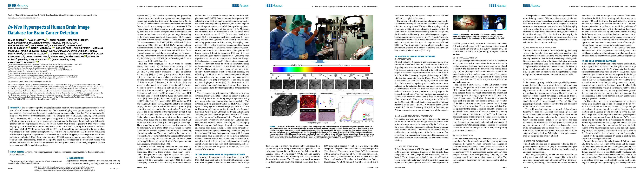Click the ORCID icon after Samuel Ortega
The image size is (644, 175).
tap(47, 39)
